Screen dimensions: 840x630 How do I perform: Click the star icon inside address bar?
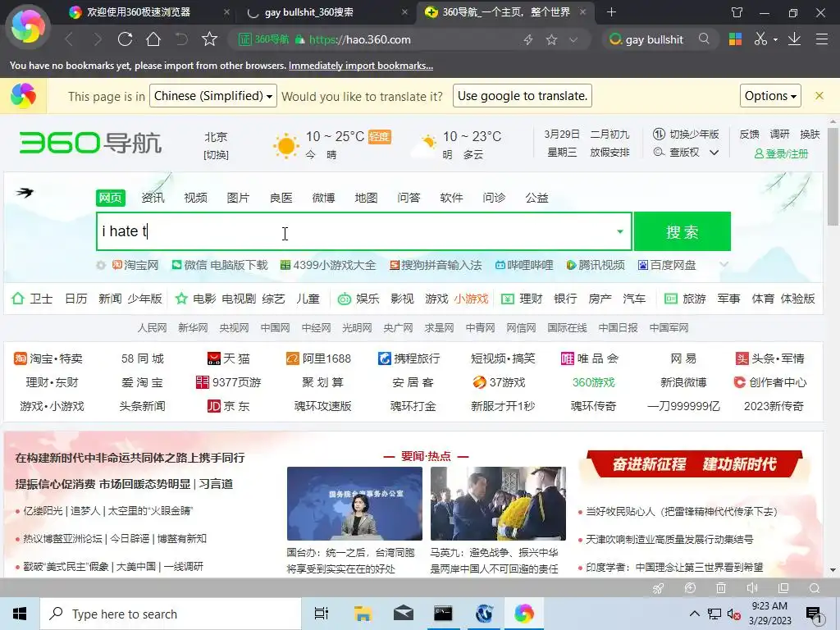tap(551, 39)
